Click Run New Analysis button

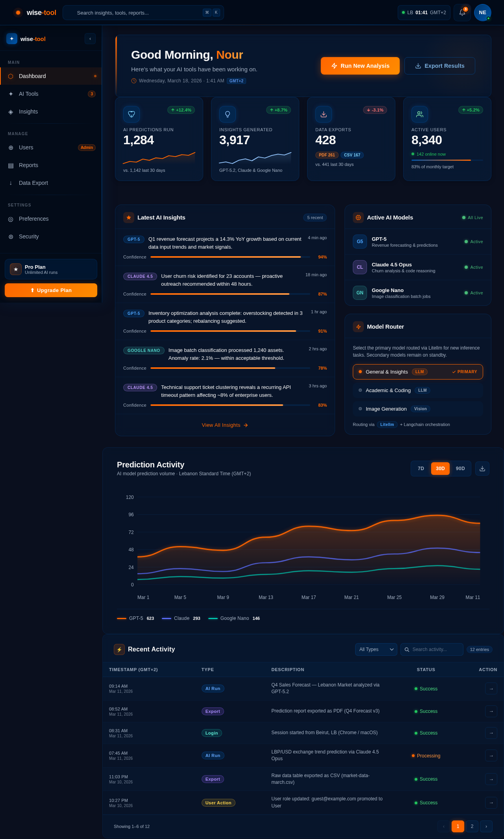(360, 66)
